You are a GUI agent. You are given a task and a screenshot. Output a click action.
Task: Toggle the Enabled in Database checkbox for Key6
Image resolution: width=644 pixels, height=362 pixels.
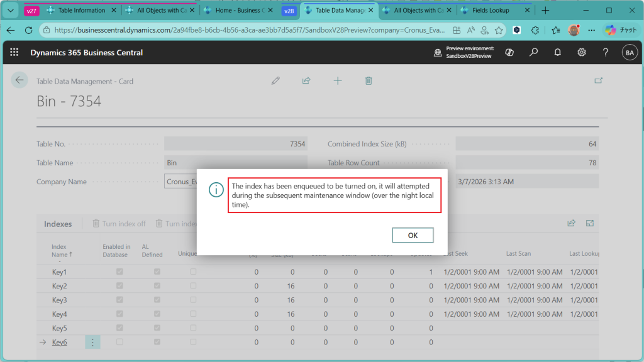pyautogui.click(x=119, y=342)
